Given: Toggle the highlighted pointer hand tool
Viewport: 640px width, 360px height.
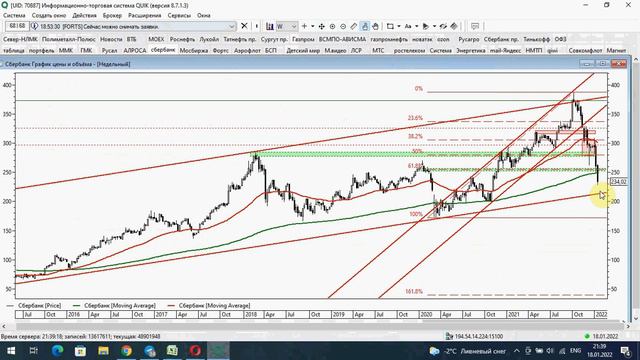Looking at the screenshot, I should pos(365,26).
